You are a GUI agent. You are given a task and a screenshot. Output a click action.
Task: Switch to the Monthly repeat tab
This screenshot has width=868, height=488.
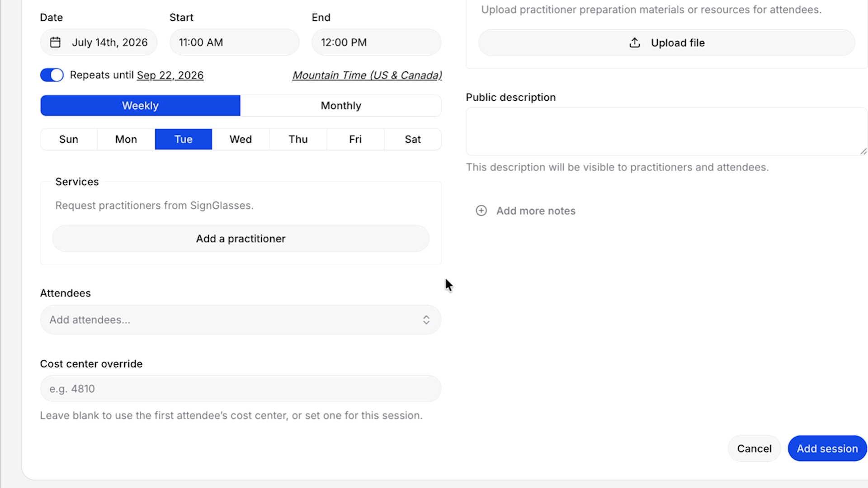(341, 106)
